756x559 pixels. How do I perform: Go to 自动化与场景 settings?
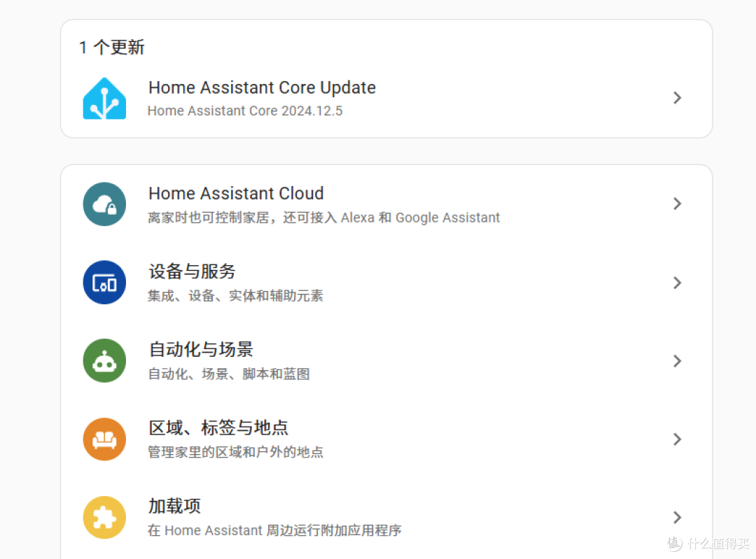[386, 361]
